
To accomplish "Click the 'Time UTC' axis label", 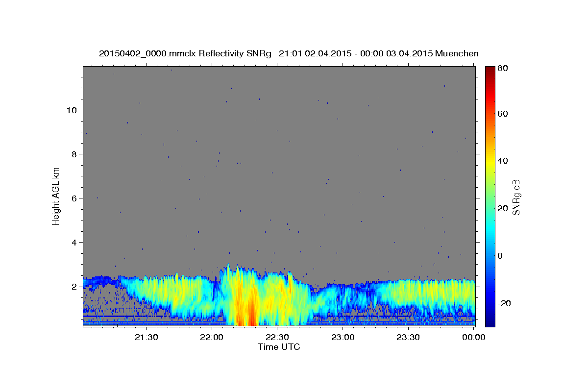I will coord(279,347).
